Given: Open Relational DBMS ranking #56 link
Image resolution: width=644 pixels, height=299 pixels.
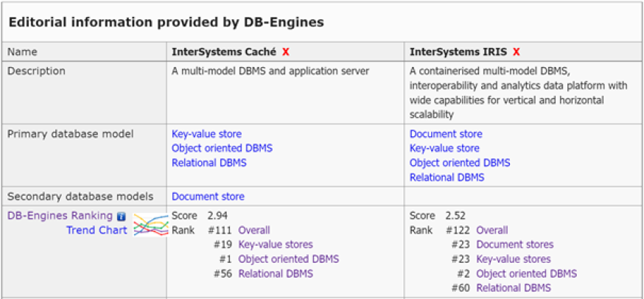Looking at the screenshot, I should tap(276, 273).
